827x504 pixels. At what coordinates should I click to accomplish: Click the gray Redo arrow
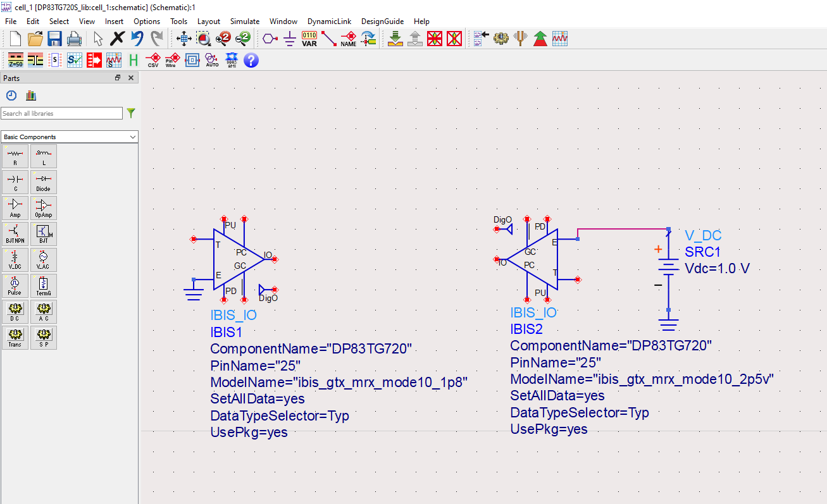(156, 39)
